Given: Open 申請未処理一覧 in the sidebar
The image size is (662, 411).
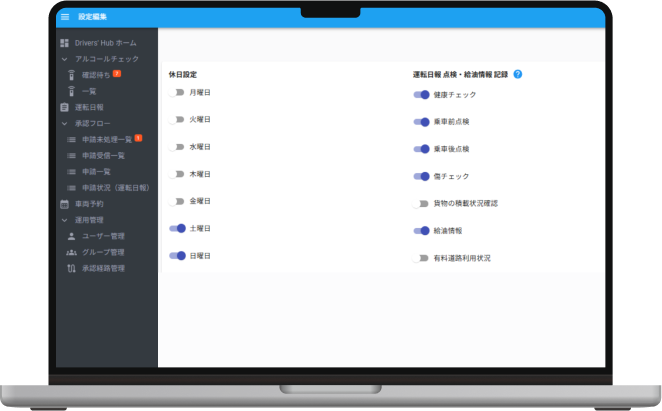Looking at the screenshot, I should (x=107, y=140).
